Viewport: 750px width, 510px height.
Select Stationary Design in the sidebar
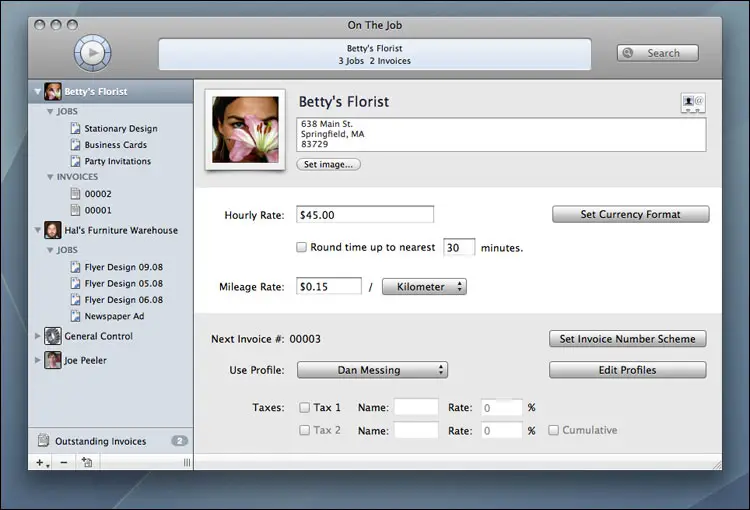point(121,128)
